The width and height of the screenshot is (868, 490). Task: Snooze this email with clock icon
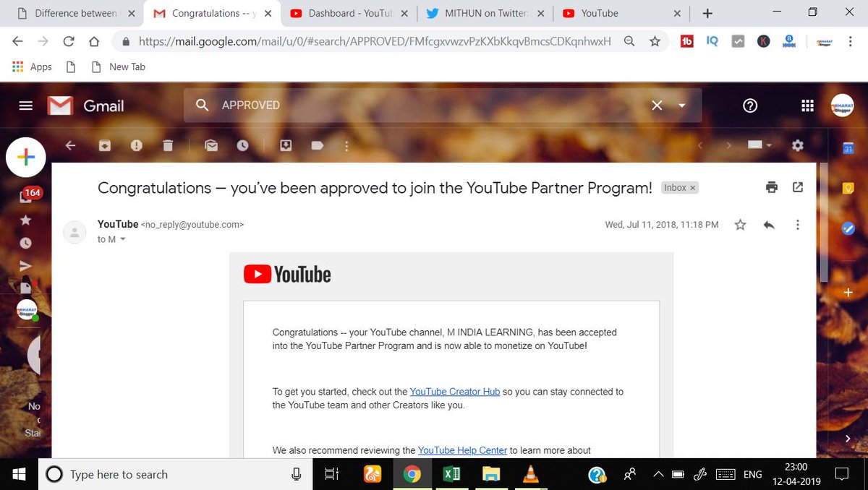coord(242,145)
